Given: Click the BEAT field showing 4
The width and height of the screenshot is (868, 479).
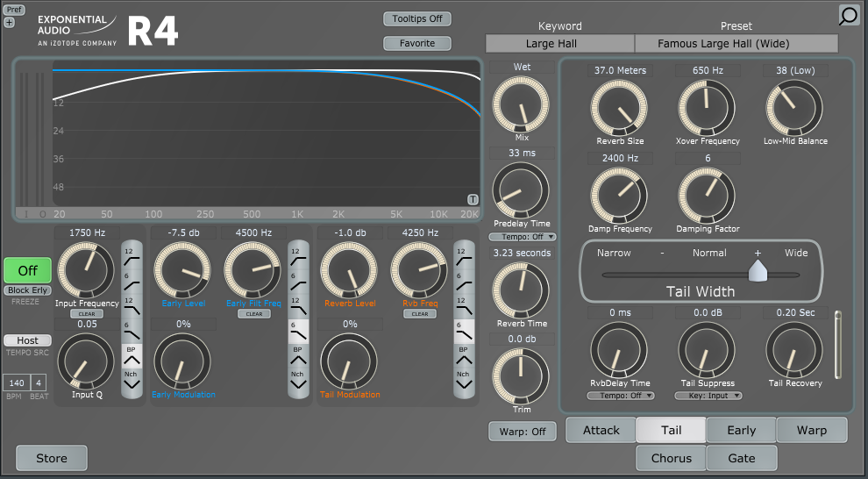Looking at the screenshot, I should pyautogui.click(x=39, y=382).
